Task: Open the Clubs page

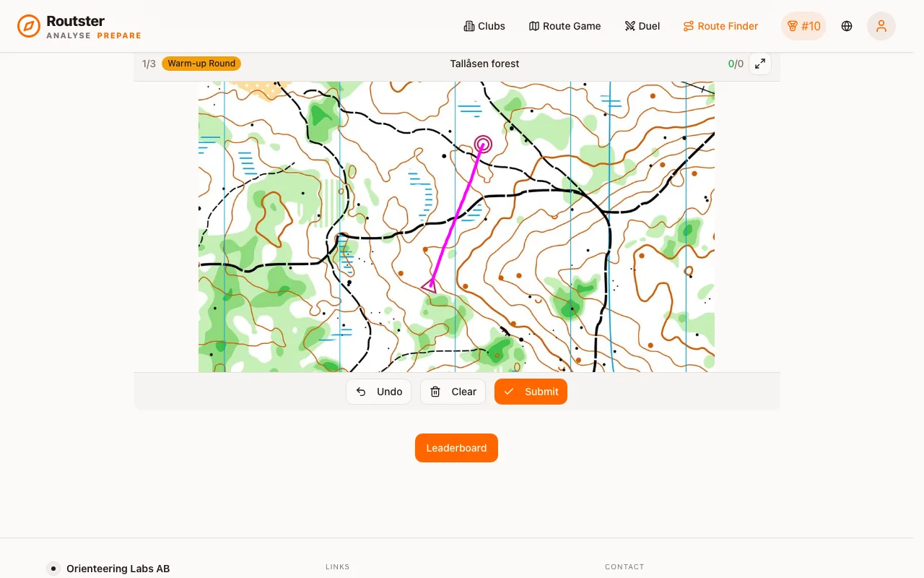Action: coord(484,26)
